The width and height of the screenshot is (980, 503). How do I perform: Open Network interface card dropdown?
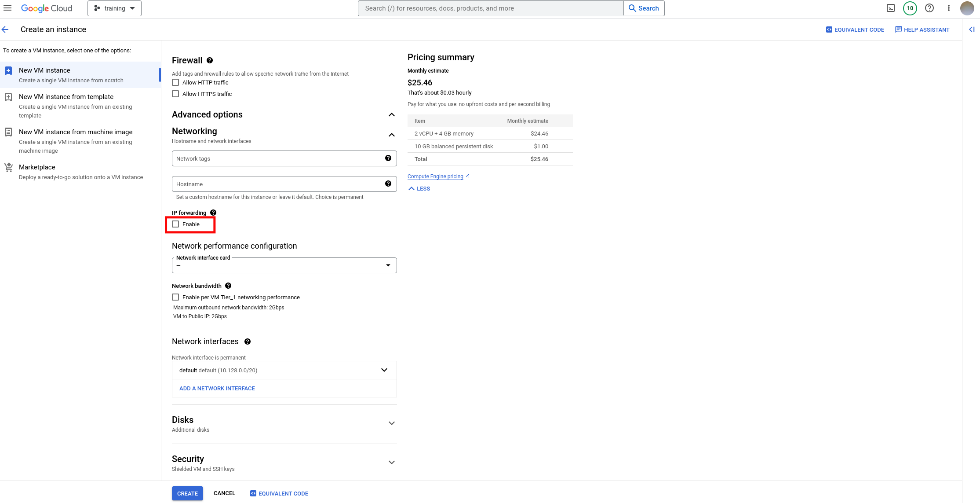point(284,265)
